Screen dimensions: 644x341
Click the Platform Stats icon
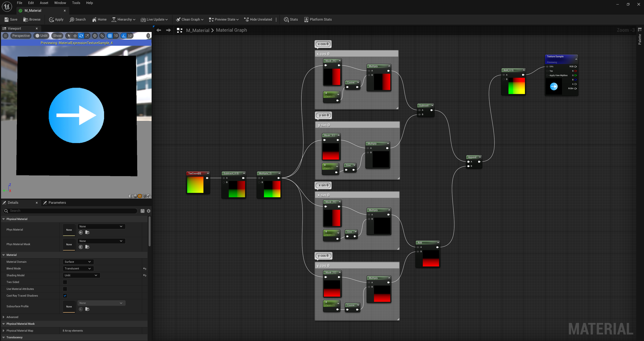306,19
